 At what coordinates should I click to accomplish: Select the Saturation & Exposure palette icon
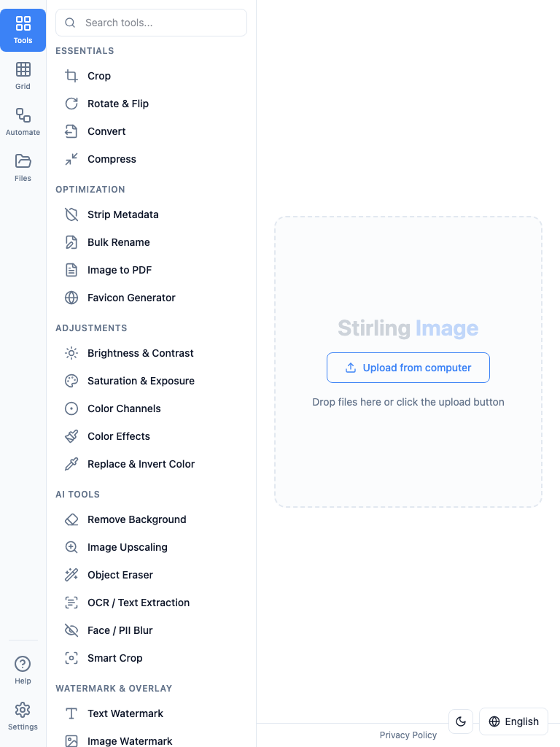point(71,381)
